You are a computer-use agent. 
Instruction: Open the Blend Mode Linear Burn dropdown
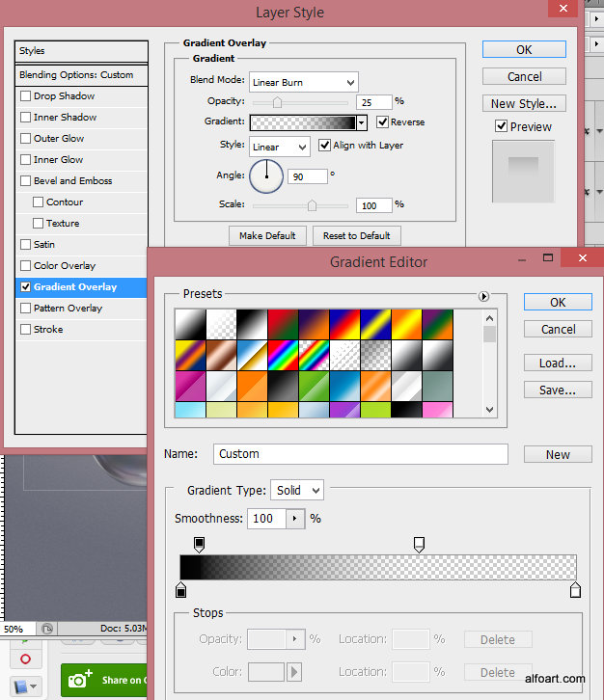click(x=303, y=82)
